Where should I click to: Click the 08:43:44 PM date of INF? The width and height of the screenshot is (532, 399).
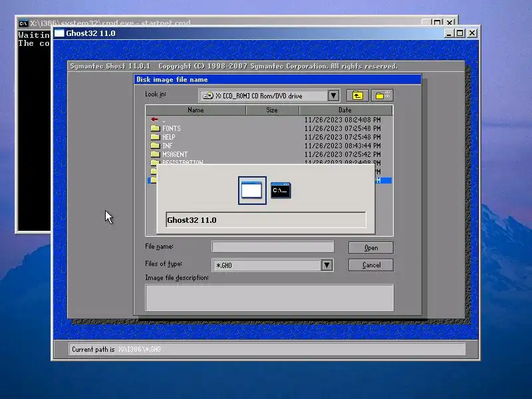(x=342, y=146)
